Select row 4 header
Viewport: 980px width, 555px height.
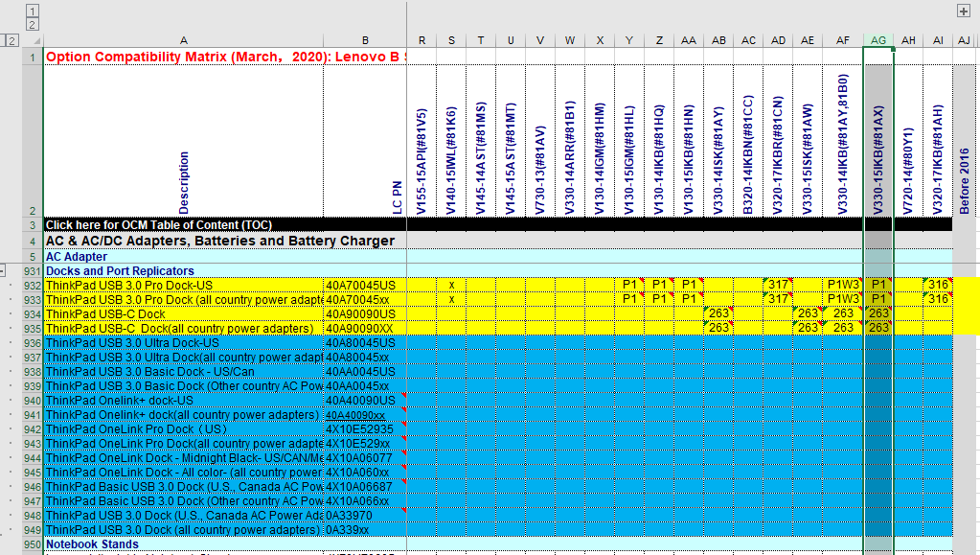(33, 242)
